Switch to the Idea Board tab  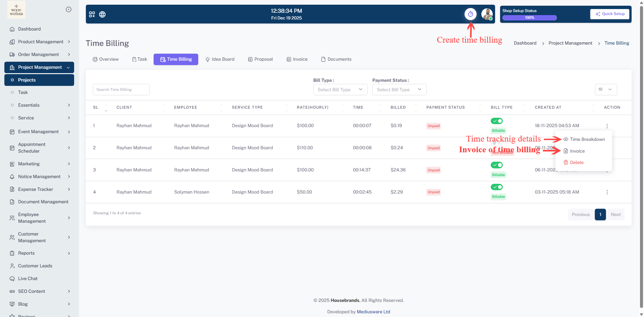point(220,59)
